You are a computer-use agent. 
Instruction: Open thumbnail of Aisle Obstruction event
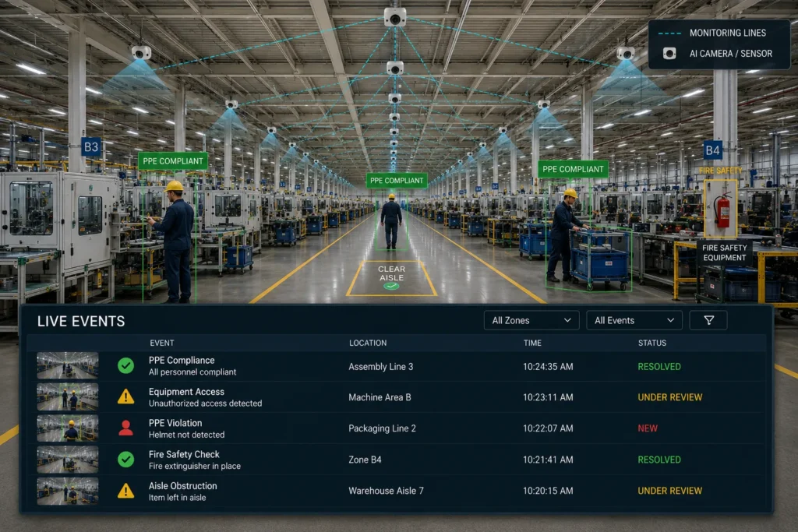pyautogui.click(x=68, y=491)
